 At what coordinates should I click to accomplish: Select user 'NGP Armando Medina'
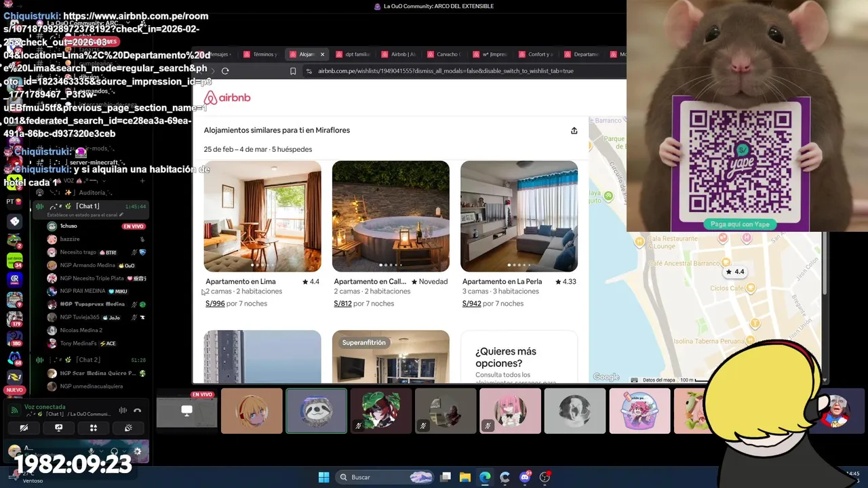click(96, 265)
